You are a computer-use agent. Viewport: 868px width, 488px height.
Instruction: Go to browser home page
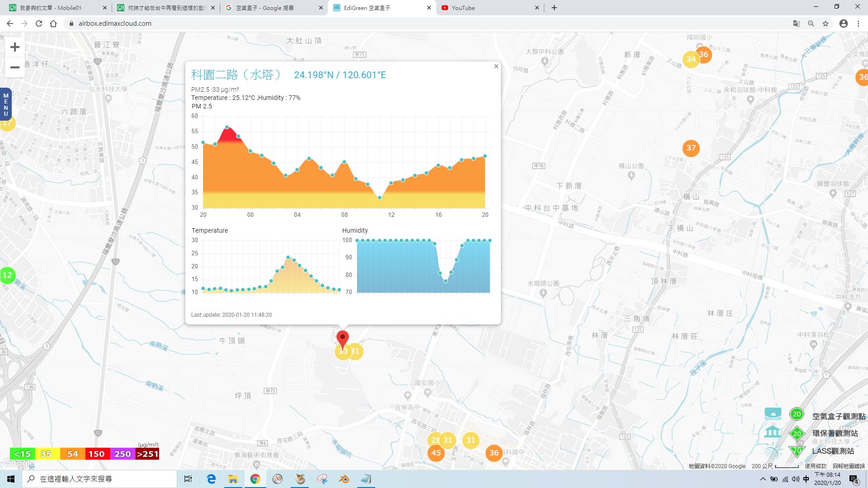pos(53,23)
